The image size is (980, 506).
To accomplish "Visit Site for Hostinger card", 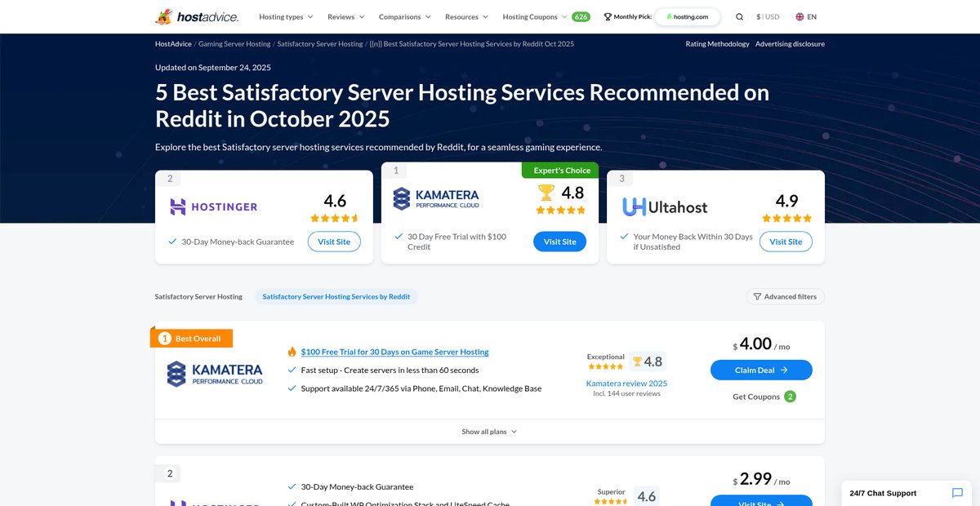I will (334, 242).
